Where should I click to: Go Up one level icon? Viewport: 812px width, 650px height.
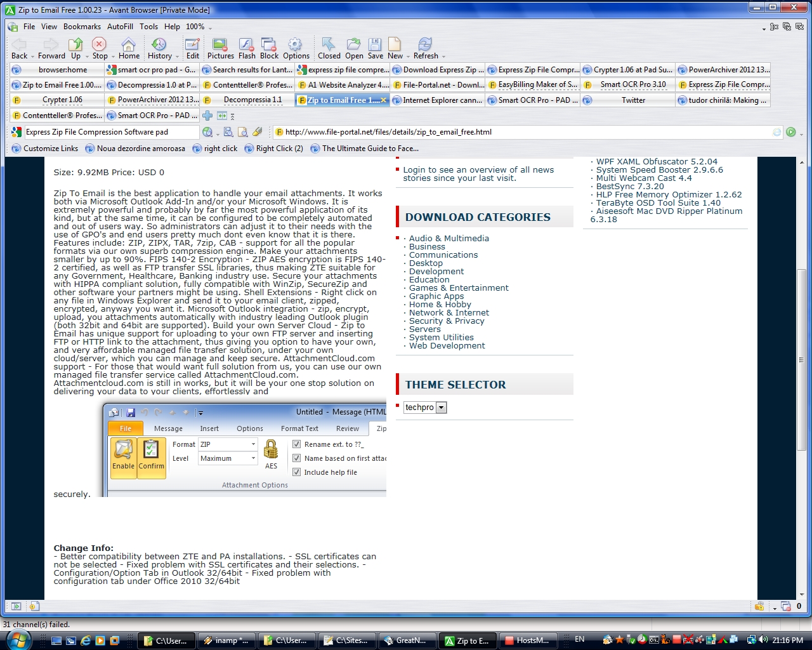tap(76, 44)
